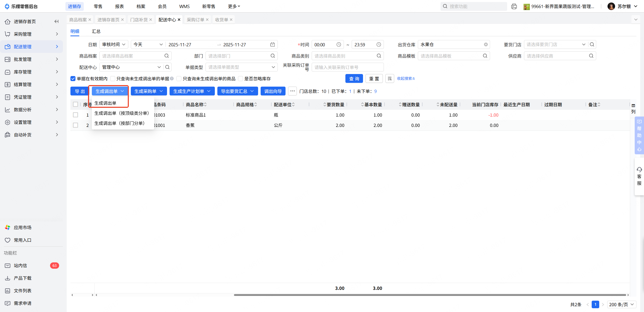This screenshot has height=312, width=644.
Task: Click the horizontal table scrollbar
Action: pos(429,295)
